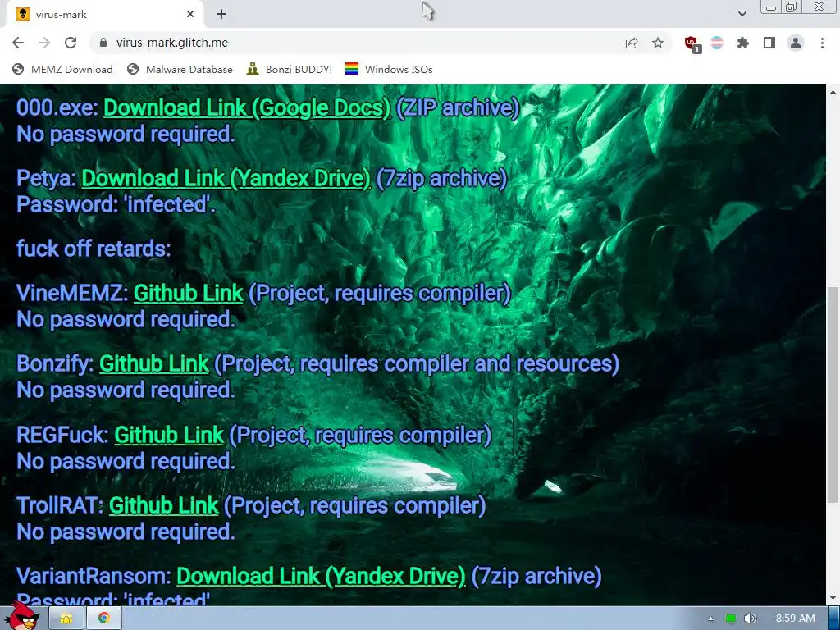The image size is (840, 630).
Task: Open the profile avatar menu
Action: click(x=796, y=43)
